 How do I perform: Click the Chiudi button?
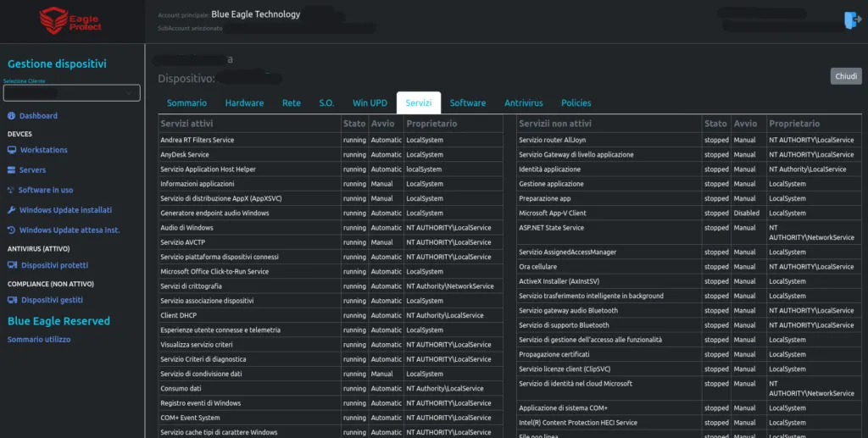pos(846,76)
